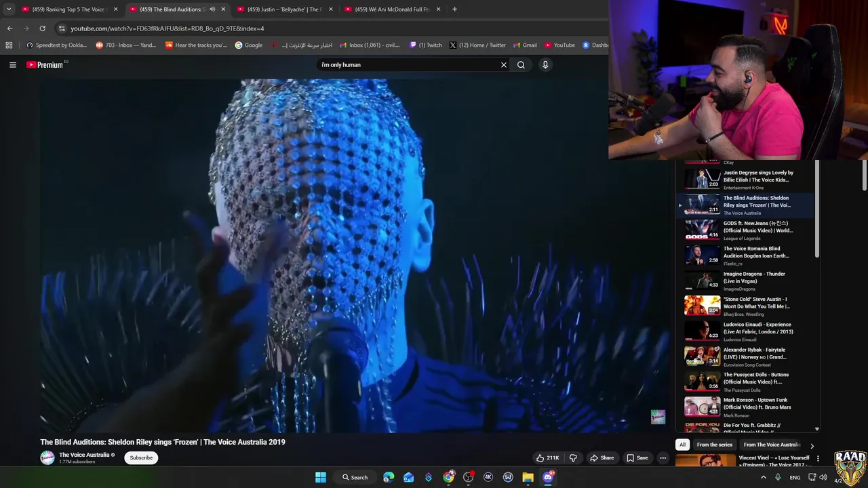Mute the playing tab via speaker icon

click(x=212, y=9)
